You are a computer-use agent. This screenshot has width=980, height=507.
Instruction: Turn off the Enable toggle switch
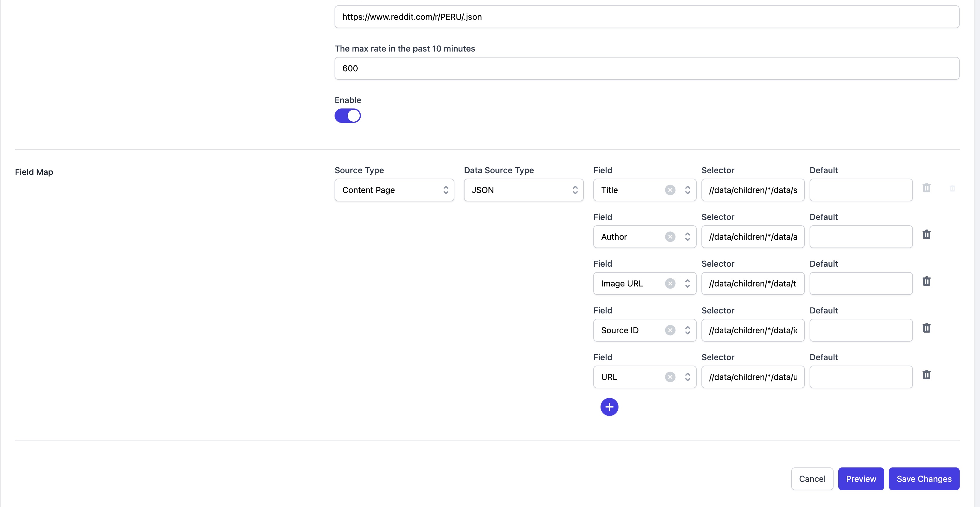point(347,116)
